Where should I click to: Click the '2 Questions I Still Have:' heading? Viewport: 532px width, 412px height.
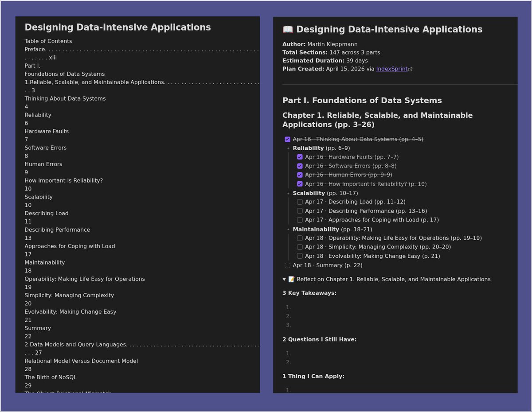319,339
